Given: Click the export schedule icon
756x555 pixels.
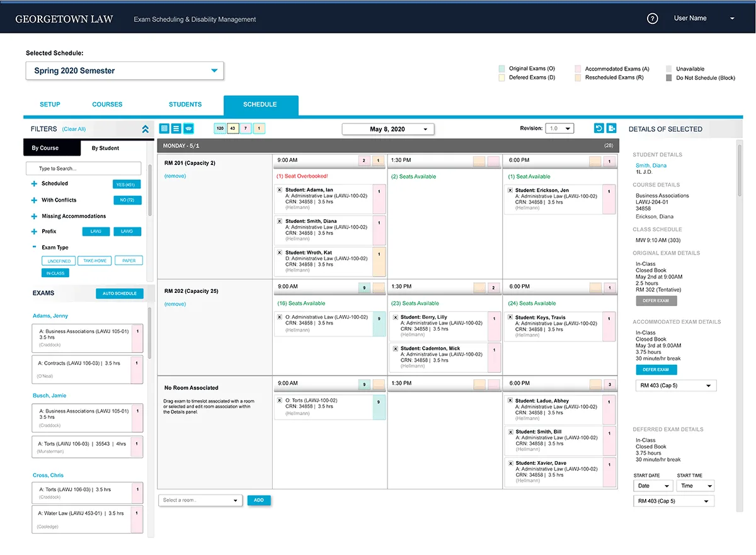Looking at the screenshot, I should coord(611,129).
